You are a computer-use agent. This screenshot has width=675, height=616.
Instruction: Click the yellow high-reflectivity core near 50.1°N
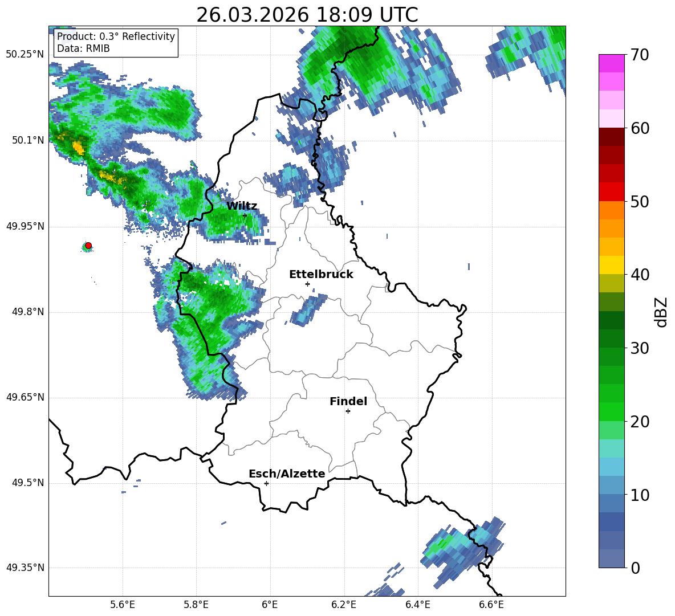click(78, 147)
